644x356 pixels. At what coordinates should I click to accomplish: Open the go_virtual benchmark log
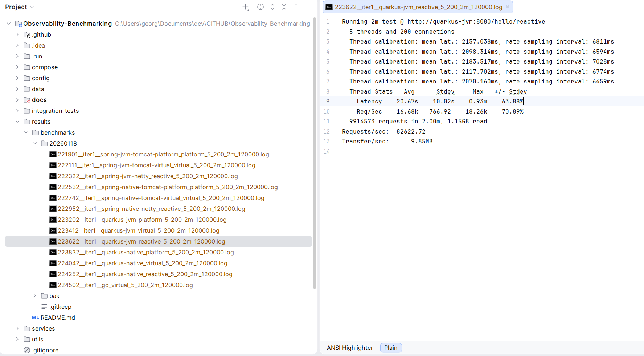click(x=125, y=285)
